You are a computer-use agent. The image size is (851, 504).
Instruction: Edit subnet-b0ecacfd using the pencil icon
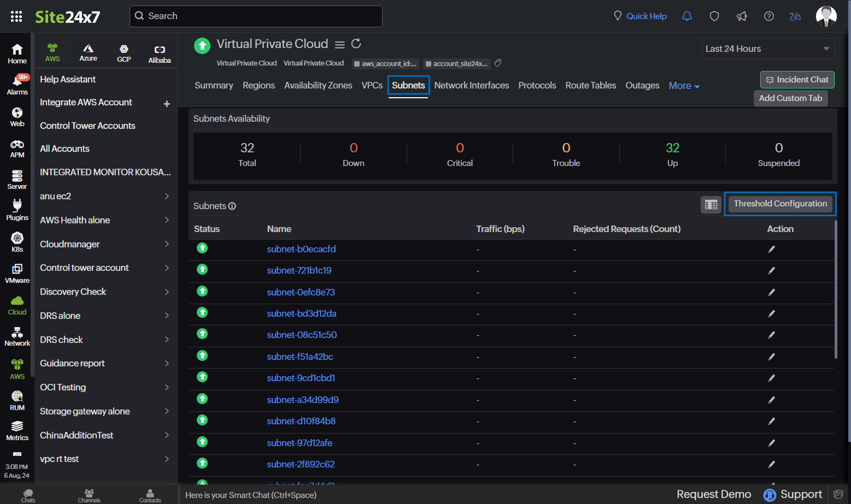771,250
